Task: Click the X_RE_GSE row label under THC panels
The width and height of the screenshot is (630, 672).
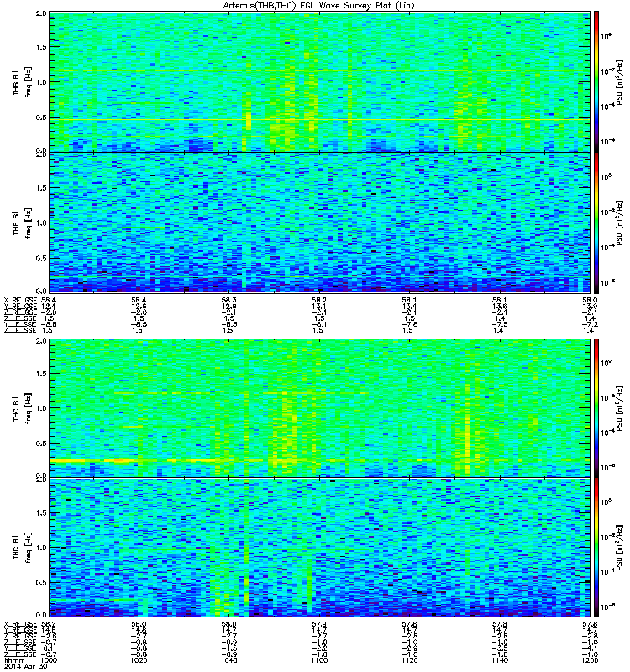Action: point(20,623)
